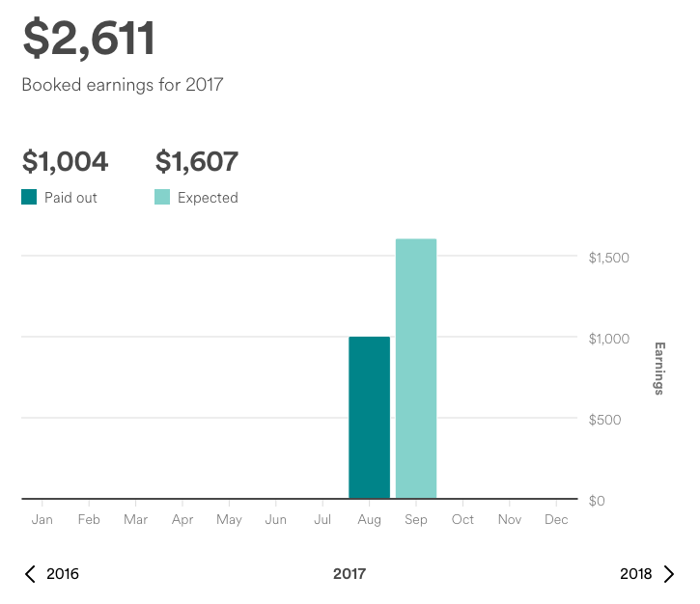Screen dimensions: 700x604
Task: Click the Jan month label on axis
Action: [42, 520]
